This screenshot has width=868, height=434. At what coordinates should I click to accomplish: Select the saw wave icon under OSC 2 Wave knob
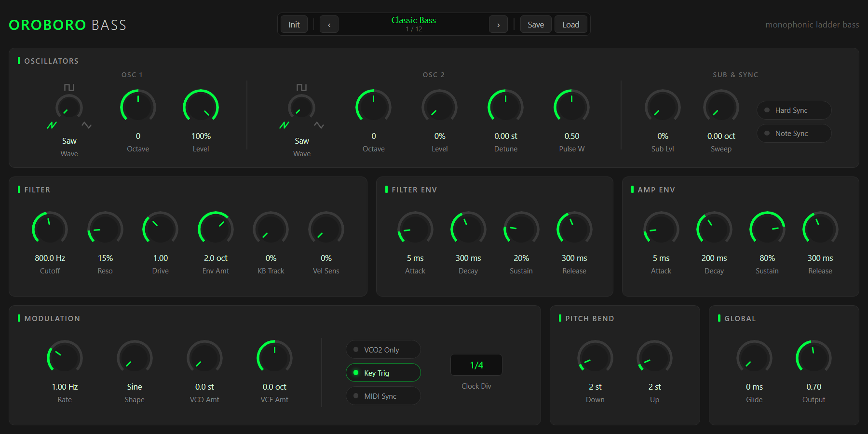284,125
